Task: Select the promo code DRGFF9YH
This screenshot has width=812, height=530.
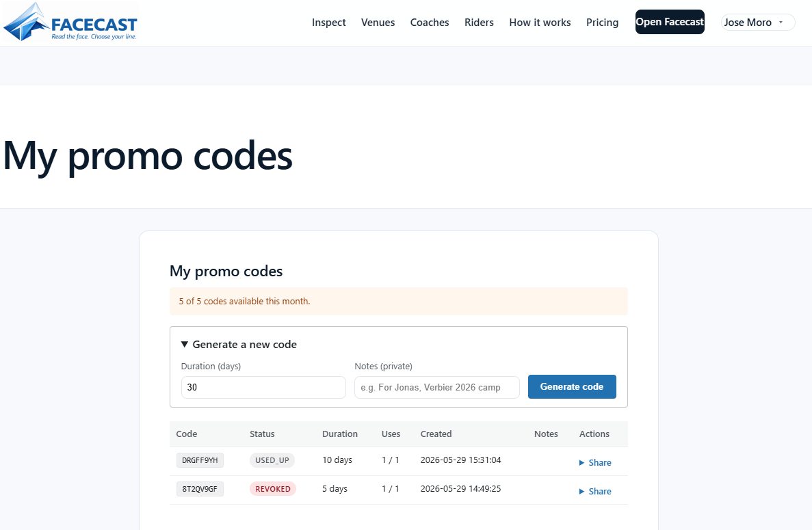Action: 200,460
